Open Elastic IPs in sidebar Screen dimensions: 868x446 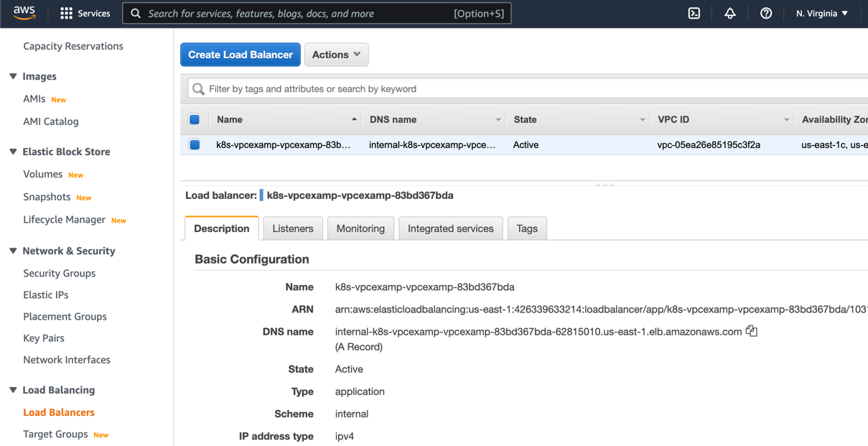46,294
